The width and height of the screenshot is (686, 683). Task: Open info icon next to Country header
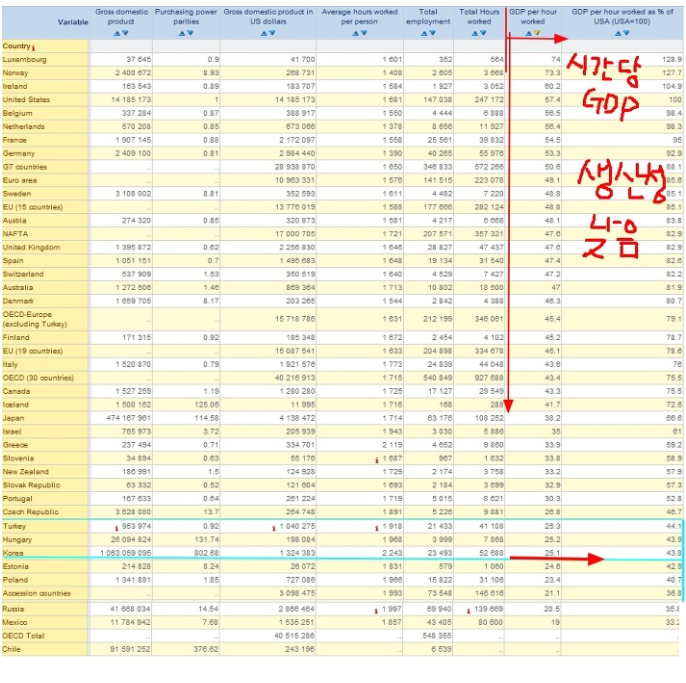point(33,48)
